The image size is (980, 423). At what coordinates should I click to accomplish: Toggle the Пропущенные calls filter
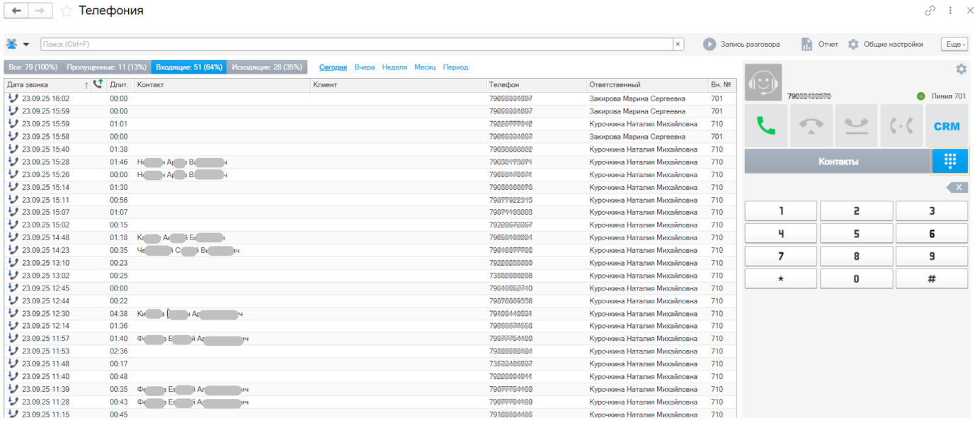point(106,67)
